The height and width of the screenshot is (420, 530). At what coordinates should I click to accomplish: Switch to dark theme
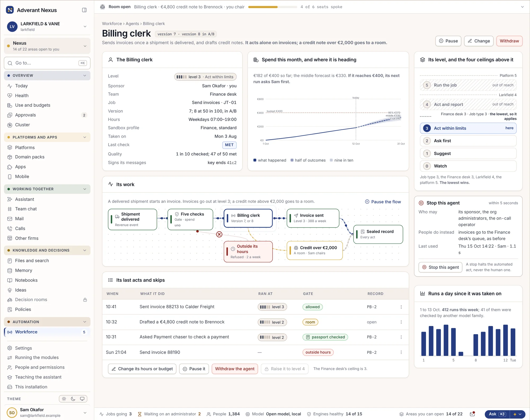click(73, 399)
